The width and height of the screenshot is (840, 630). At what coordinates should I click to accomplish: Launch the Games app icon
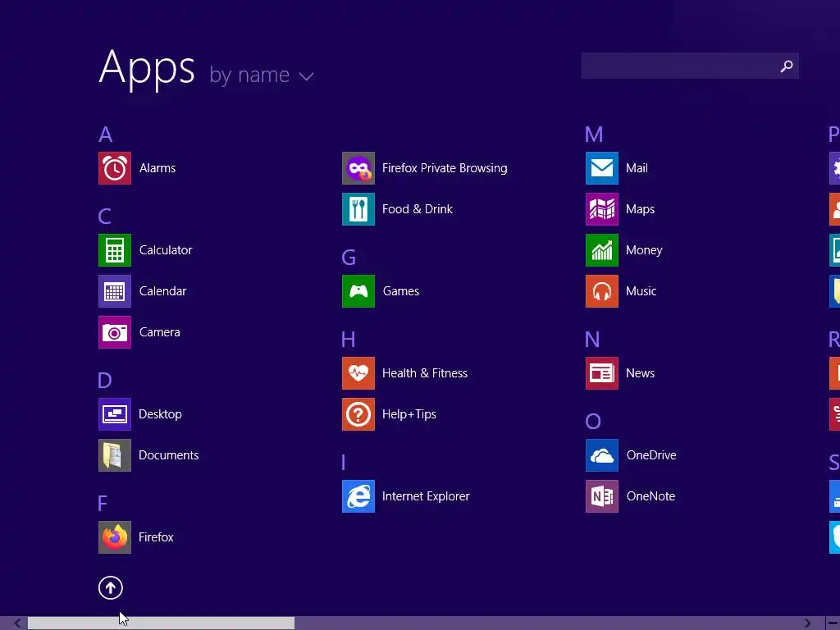click(x=358, y=291)
